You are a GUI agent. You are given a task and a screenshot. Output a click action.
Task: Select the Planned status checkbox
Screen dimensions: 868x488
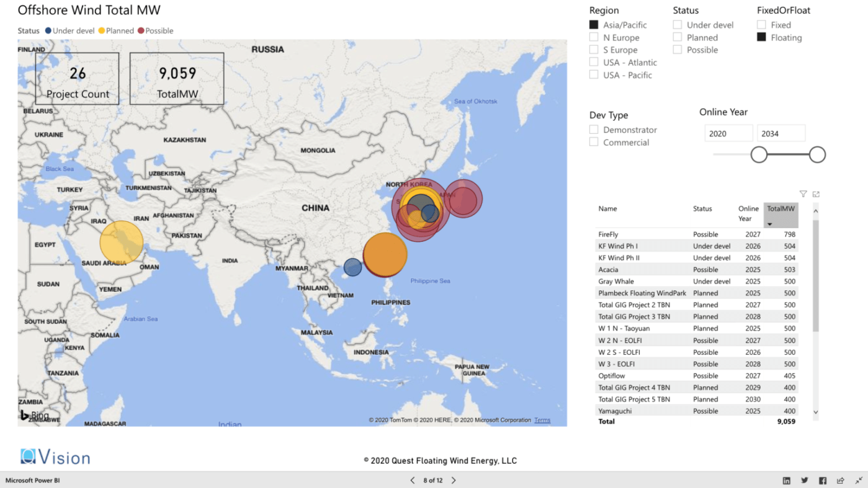(678, 37)
